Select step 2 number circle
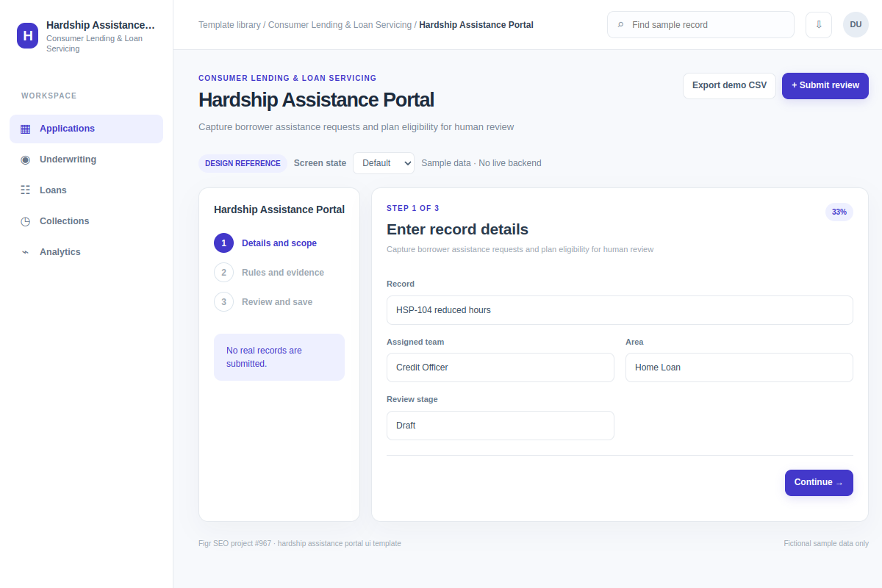Screen dimensions: 882x588 pos(224,273)
